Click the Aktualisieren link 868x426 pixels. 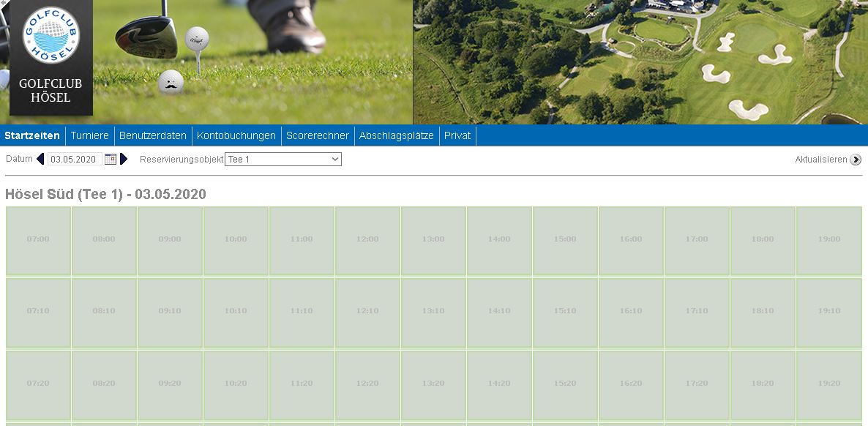pyautogui.click(x=820, y=160)
